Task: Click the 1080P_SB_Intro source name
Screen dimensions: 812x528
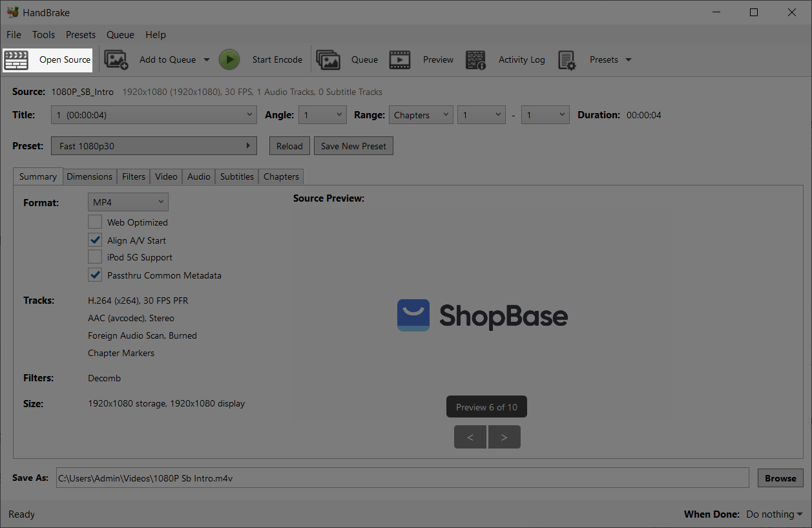Action: point(83,92)
